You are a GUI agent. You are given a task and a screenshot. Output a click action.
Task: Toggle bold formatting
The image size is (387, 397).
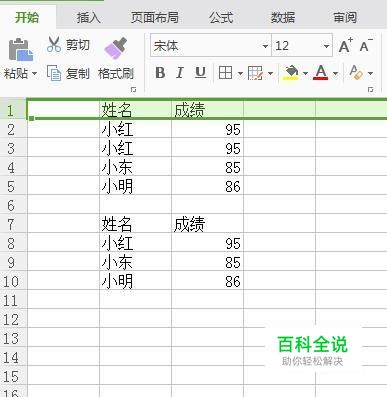pos(160,72)
